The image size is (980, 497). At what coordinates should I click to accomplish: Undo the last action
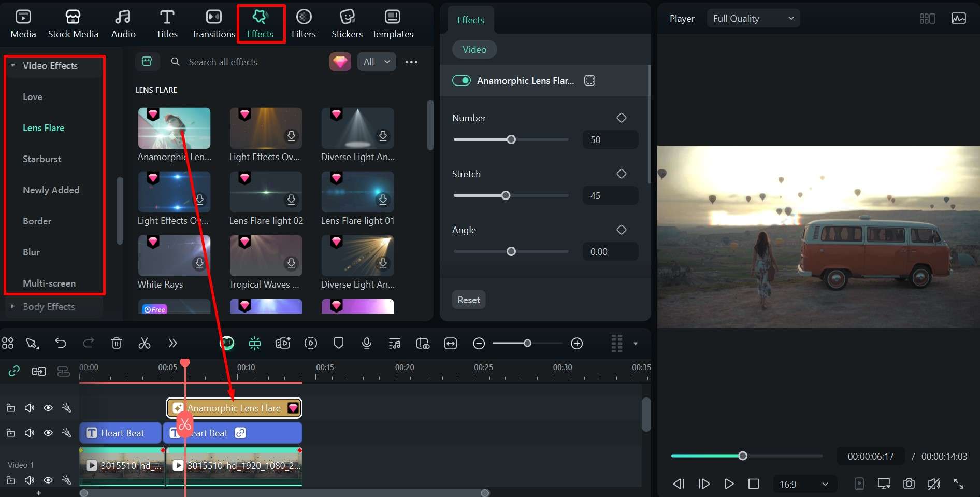point(61,343)
